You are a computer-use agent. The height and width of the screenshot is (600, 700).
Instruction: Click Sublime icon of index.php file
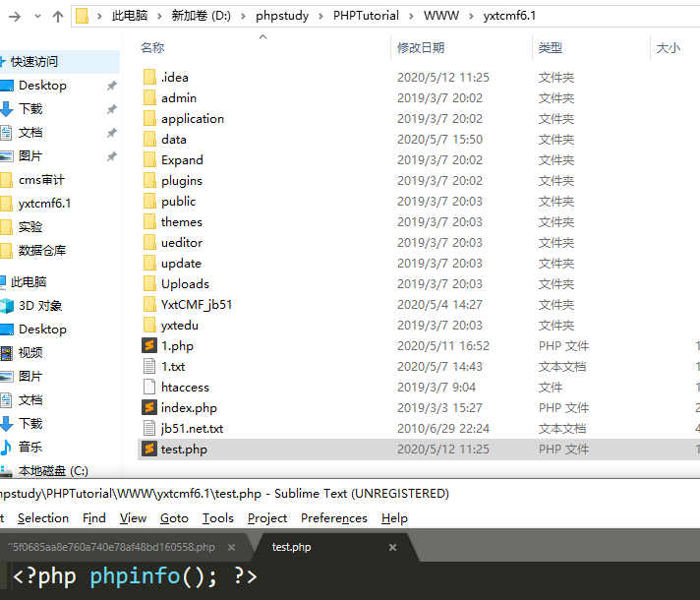click(149, 407)
